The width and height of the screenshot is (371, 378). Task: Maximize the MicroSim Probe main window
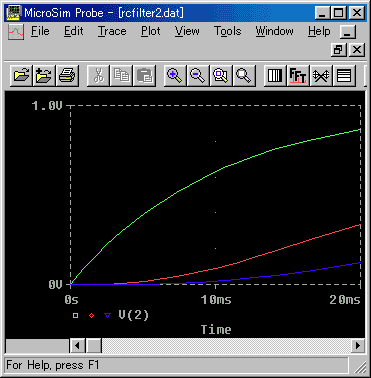tap(338, 13)
